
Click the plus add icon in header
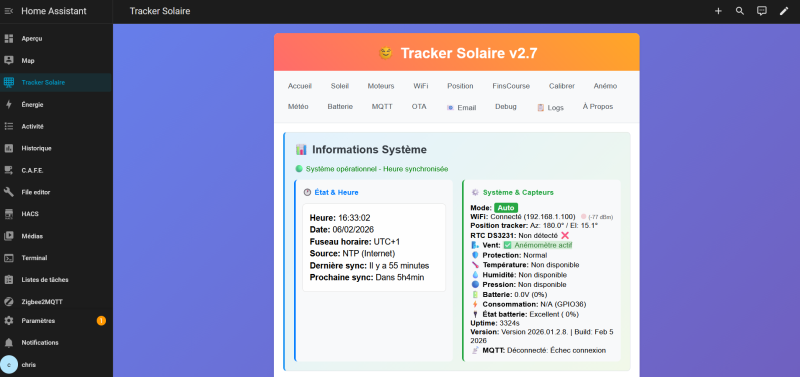click(718, 11)
